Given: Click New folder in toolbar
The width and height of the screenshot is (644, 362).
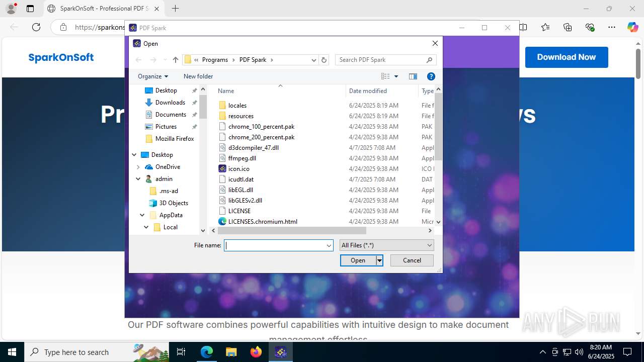Looking at the screenshot, I should coord(198,76).
